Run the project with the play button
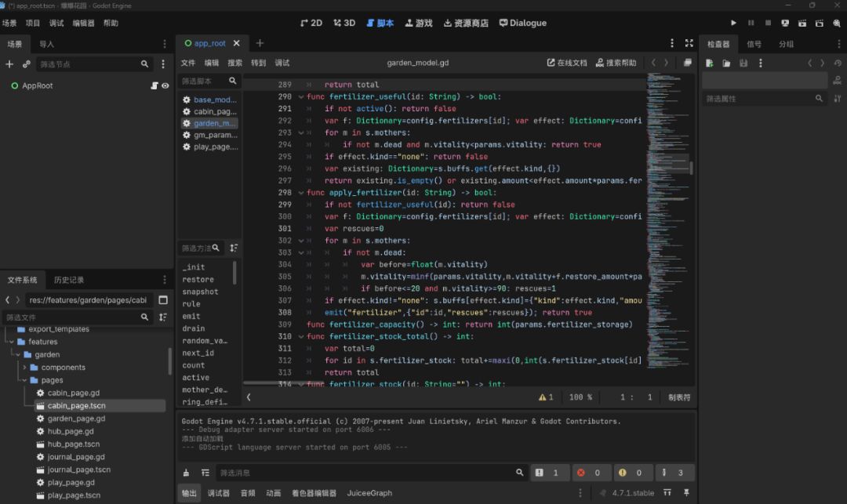The image size is (847, 504). [x=733, y=23]
